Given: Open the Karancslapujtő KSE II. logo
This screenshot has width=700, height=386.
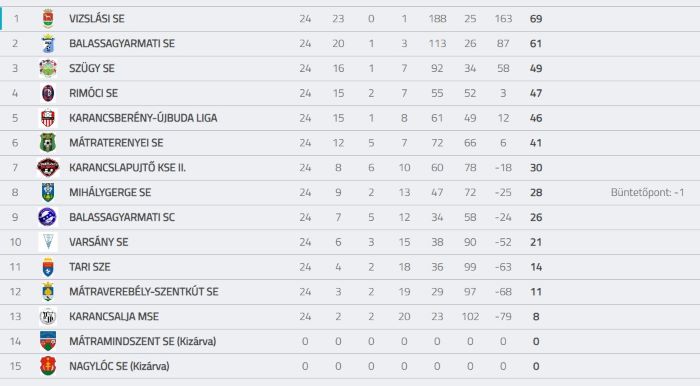Looking at the screenshot, I should [x=48, y=168].
